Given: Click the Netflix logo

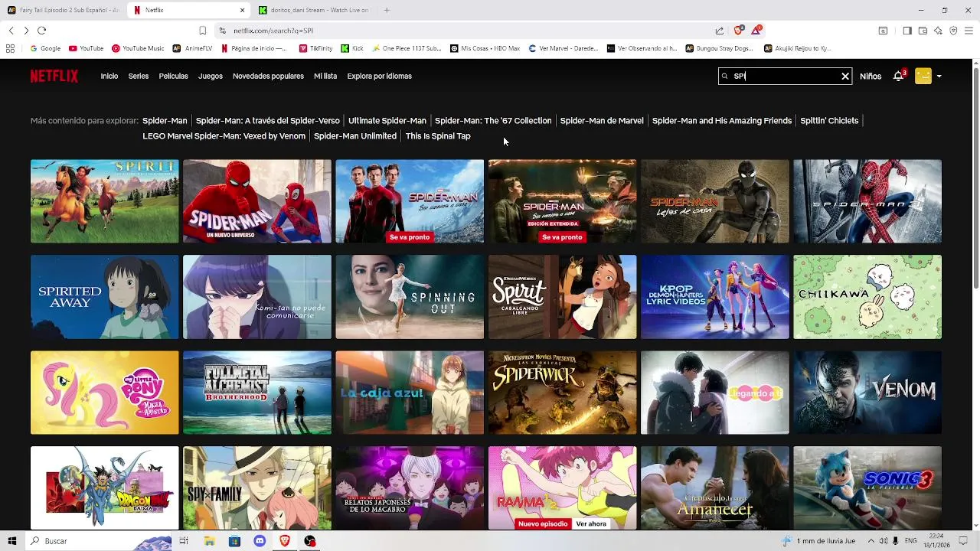Looking at the screenshot, I should coord(54,76).
